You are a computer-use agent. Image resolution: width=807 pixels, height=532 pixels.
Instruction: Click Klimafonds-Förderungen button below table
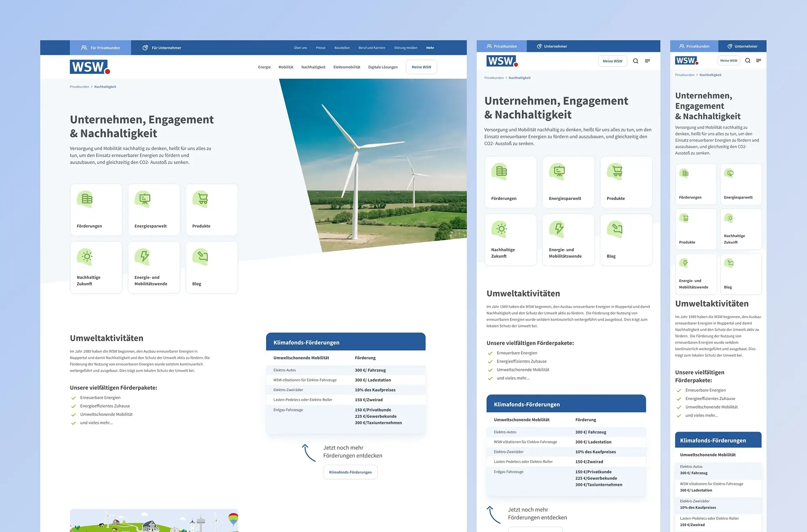(x=350, y=472)
